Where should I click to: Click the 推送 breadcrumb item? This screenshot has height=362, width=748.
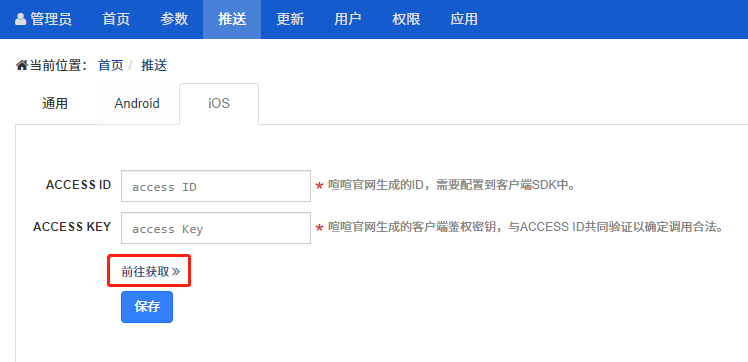[x=154, y=65]
